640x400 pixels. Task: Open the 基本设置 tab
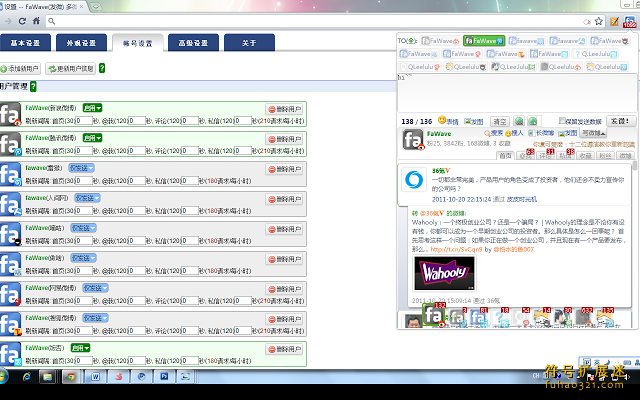[25, 43]
